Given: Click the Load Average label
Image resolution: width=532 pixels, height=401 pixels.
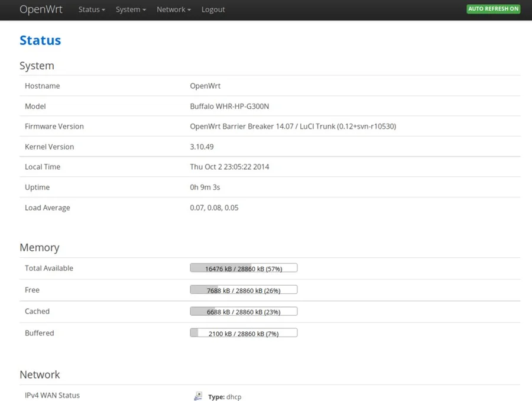Looking at the screenshot, I should click(x=47, y=208).
